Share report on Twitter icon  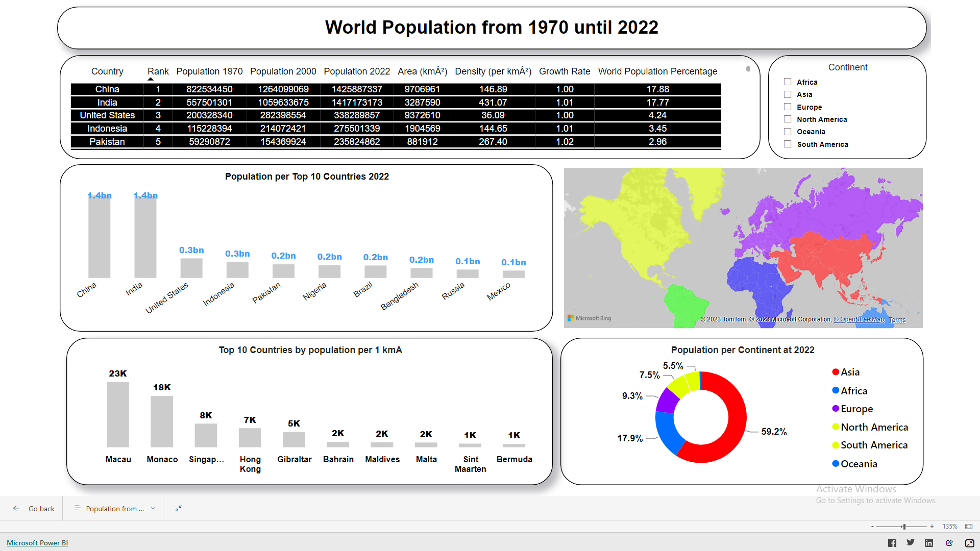910,542
